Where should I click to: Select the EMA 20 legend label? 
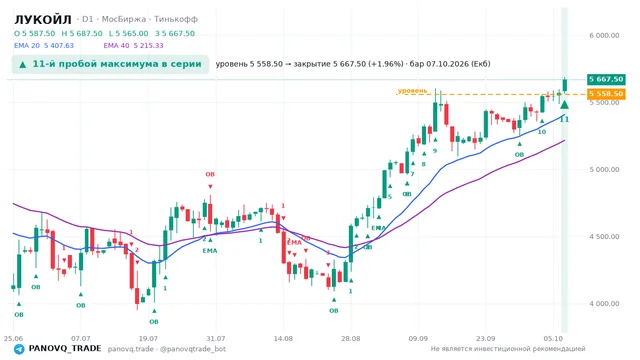click(27, 46)
